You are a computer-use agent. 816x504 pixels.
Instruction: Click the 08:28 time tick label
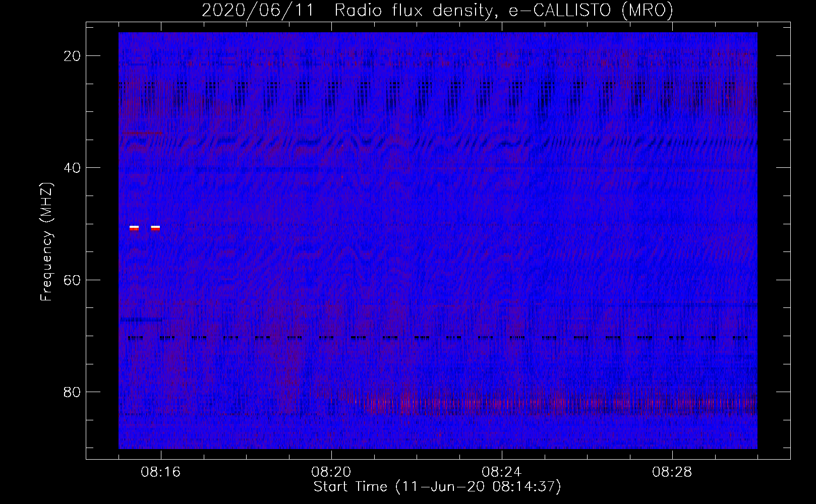(x=672, y=472)
